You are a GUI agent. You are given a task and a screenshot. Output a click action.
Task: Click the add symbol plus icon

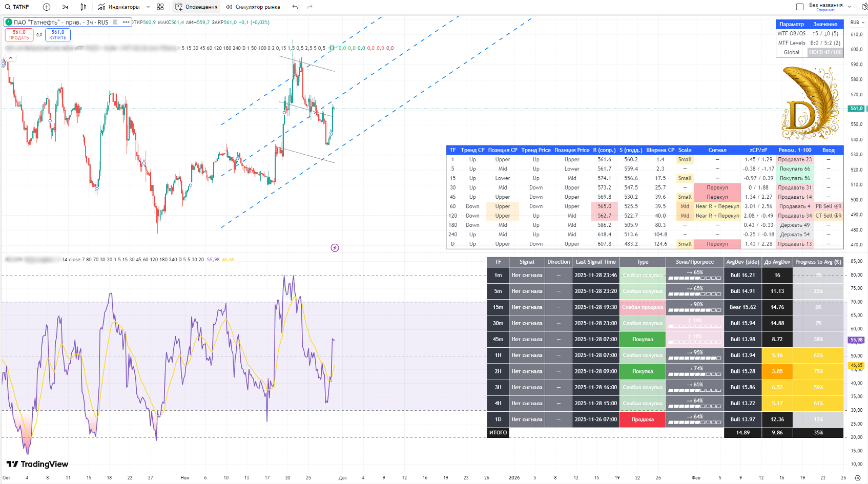tap(47, 7)
